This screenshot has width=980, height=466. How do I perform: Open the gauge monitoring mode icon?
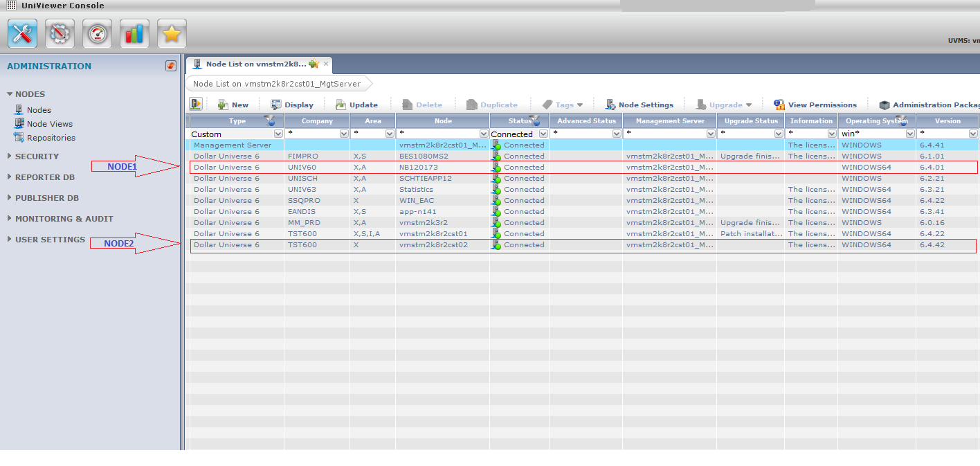click(x=97, y=34)
